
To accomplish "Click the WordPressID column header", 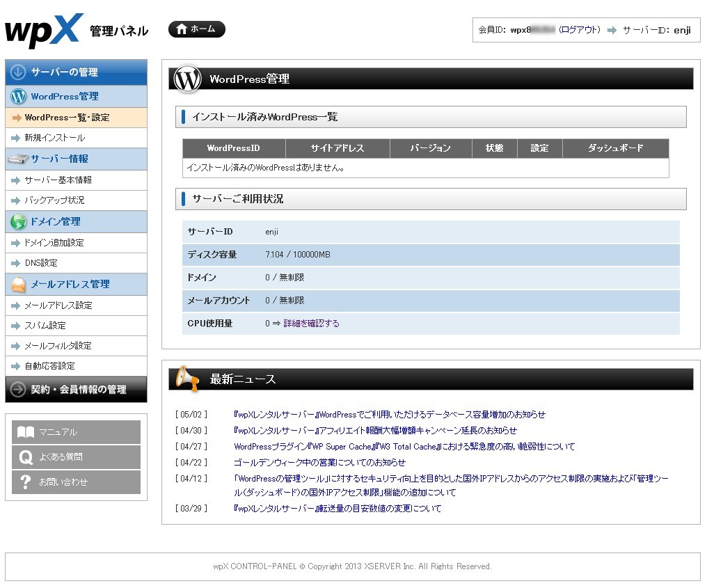I will tap(234, 148).
